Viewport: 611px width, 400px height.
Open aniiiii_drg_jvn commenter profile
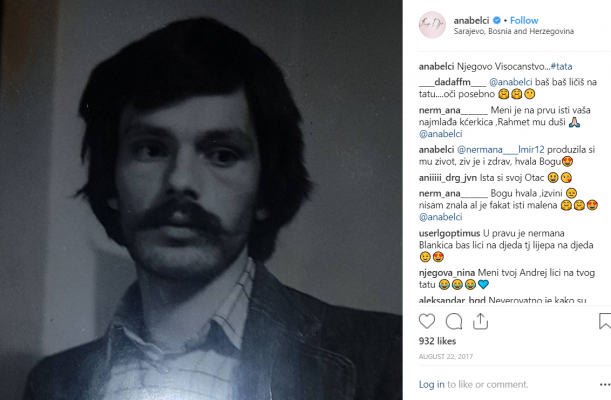(448, 178)
